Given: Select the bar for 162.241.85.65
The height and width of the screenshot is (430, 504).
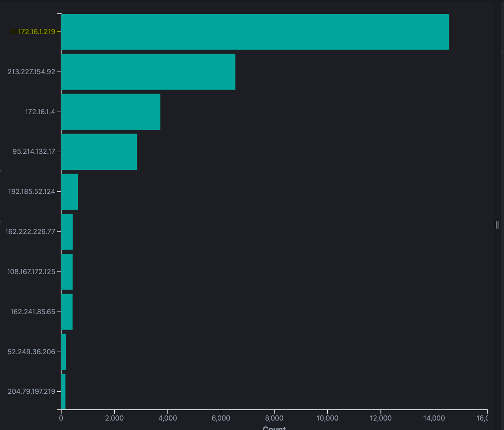Looking at the screenshot, I should (x=67, y=312).
